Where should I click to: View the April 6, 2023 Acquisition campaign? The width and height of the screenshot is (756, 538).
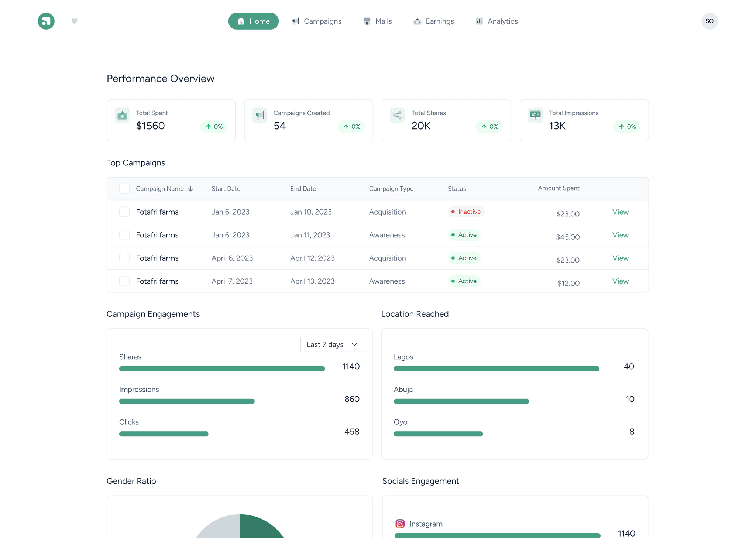pos(620,258)
